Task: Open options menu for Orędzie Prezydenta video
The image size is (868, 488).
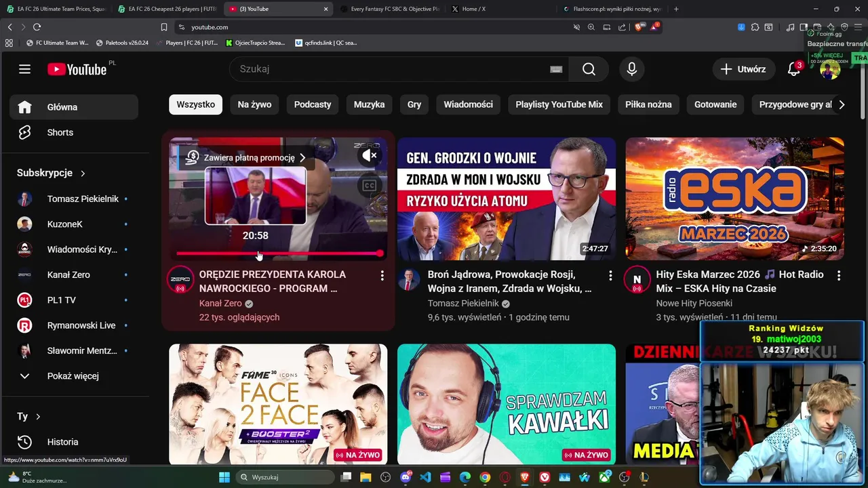Action: point(382,276)
